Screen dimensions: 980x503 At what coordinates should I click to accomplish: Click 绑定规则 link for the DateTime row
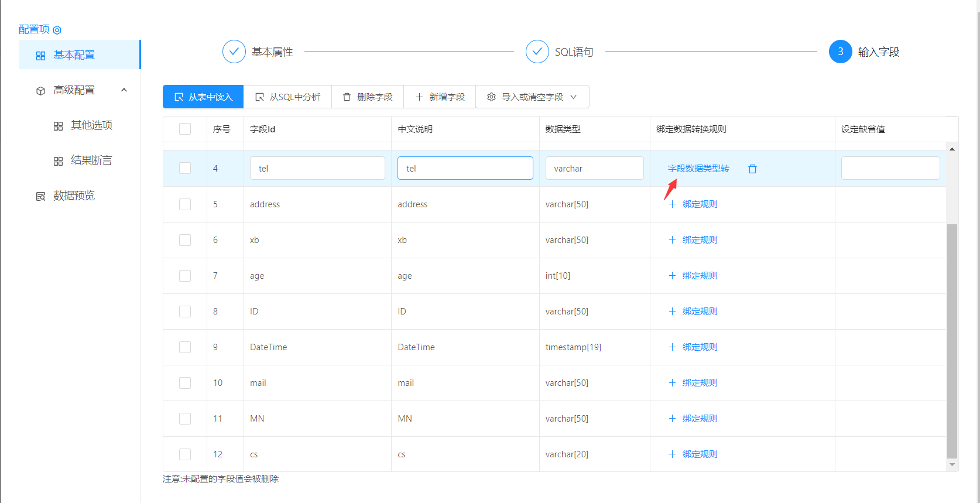click(700, 347)
